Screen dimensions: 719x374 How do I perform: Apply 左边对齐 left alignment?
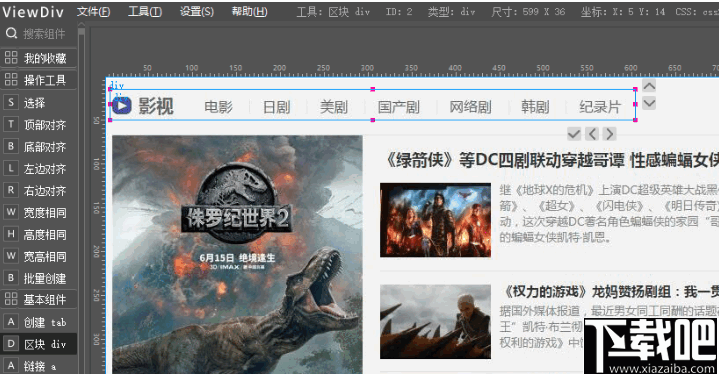(x=39, y=169)
